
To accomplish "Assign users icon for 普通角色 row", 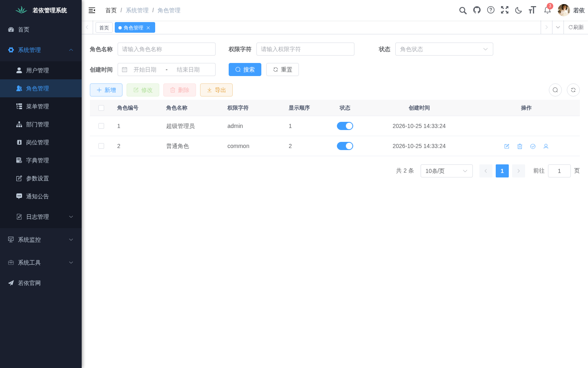I will [546, 146].
